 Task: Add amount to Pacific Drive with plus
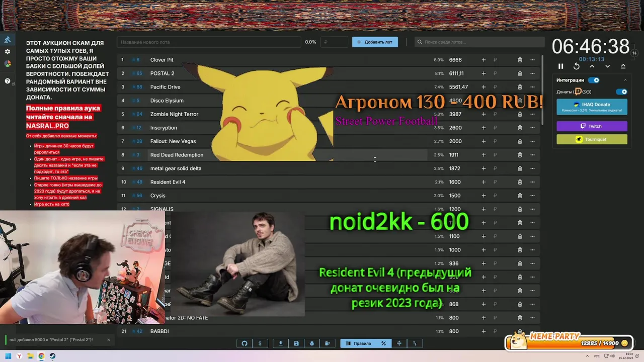pyautogui.click(x=484, y=87)
